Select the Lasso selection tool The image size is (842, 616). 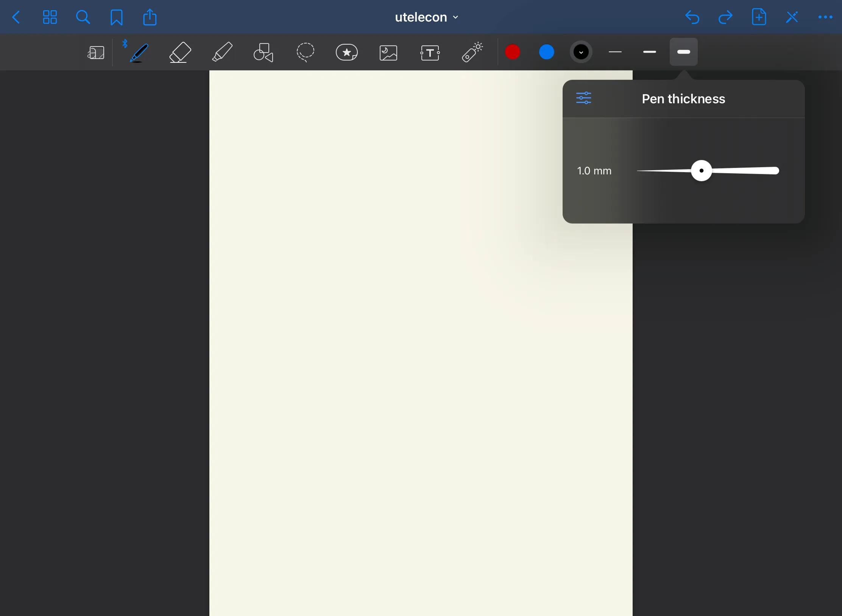[305, 52]
